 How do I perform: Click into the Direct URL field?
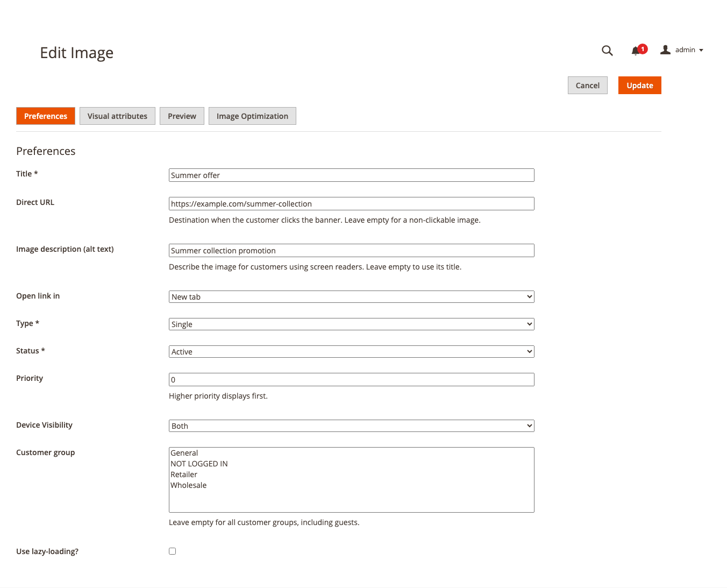click(x=352, y=204)
